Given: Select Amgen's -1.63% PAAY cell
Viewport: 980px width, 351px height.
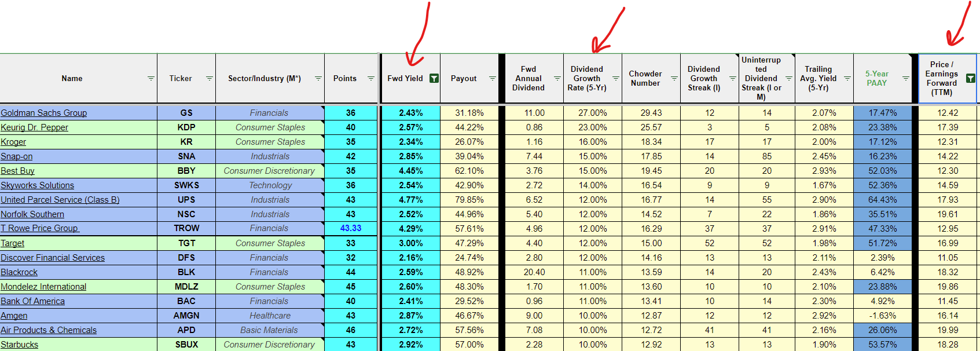Looking at the screenshot, I should (883, 316).
